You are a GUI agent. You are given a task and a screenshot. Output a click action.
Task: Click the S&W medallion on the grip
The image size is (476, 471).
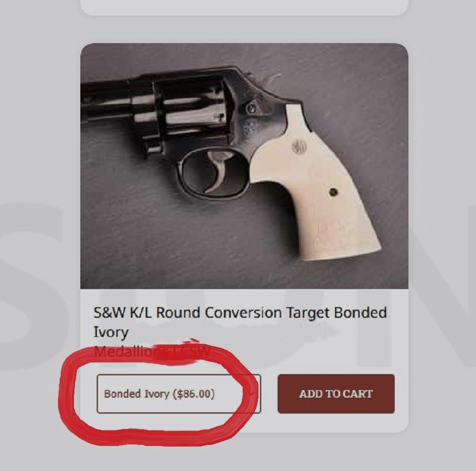pos(299,146)
